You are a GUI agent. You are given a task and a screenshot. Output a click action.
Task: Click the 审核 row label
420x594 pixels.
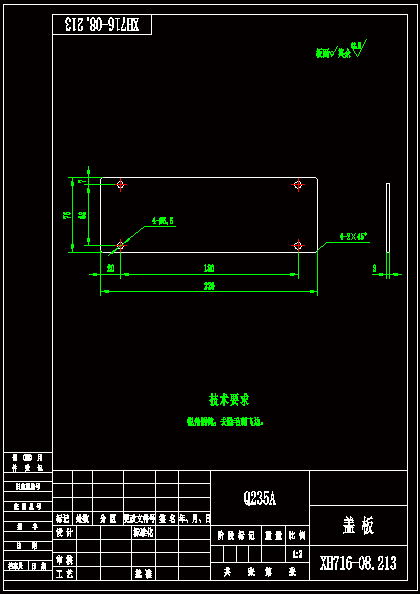click(x=65, y=560)
